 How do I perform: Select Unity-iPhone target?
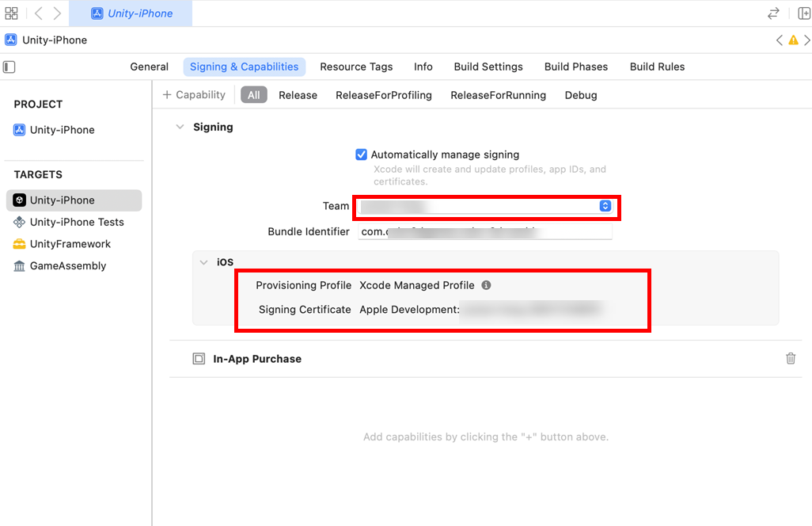tap(74, 200)
